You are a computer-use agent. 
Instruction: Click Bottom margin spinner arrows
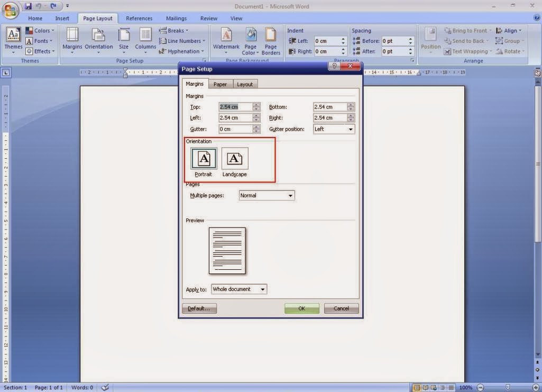coord(351,107)
